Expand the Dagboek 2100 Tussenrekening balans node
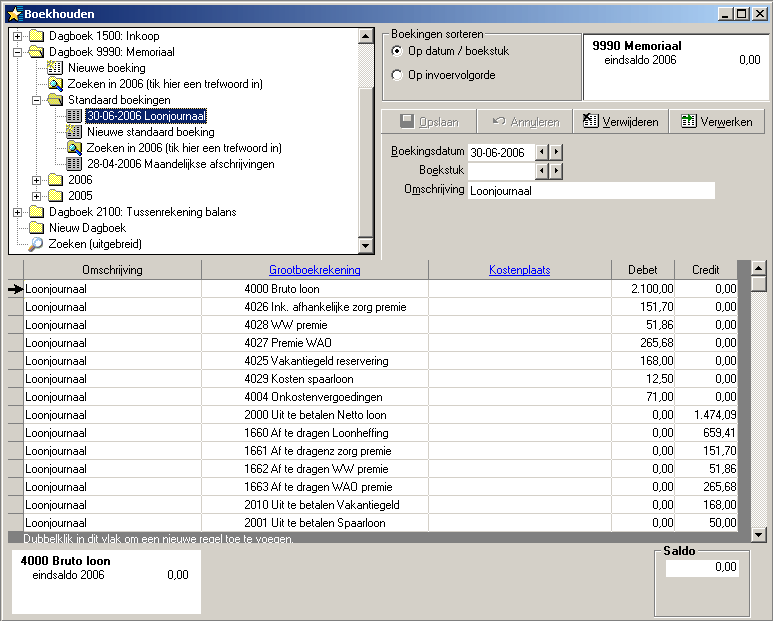Screen dimensions: 773x621 click(x=17, y=212)
